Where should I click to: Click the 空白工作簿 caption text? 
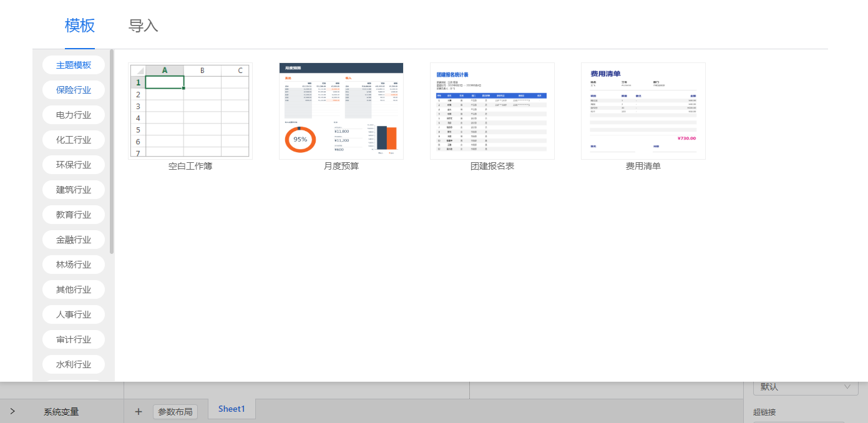point(190,167)
